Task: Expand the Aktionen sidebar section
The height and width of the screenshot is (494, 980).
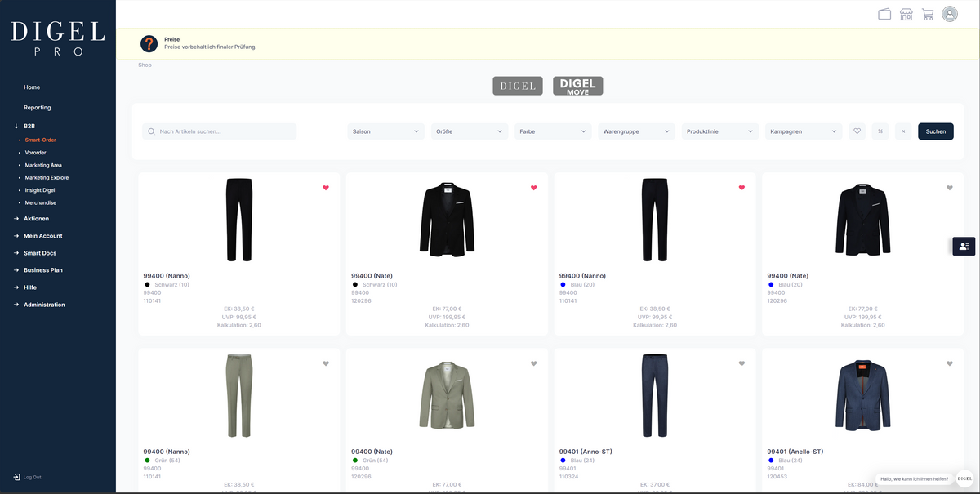Action: [x=36, y=219]
